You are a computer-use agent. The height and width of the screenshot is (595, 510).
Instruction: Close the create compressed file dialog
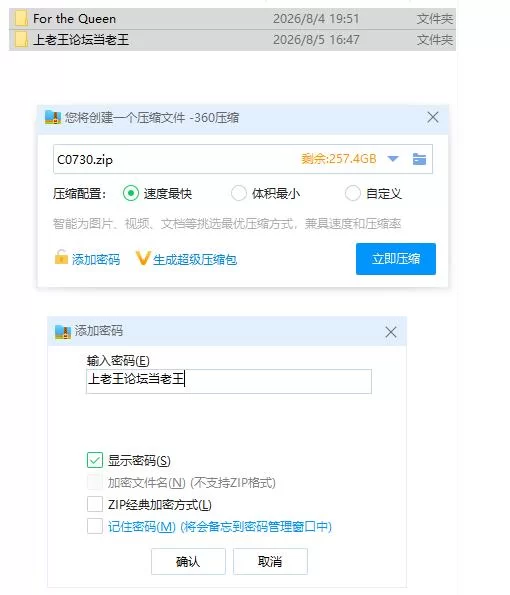433,117
